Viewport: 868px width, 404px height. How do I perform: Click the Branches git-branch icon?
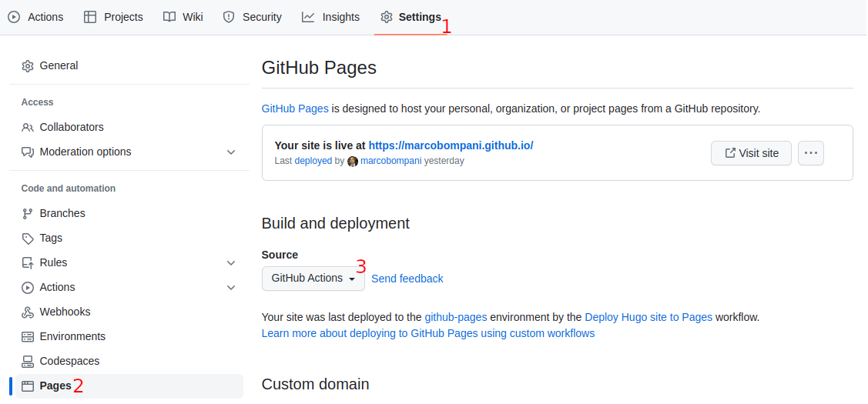click(x=28, y=214)
